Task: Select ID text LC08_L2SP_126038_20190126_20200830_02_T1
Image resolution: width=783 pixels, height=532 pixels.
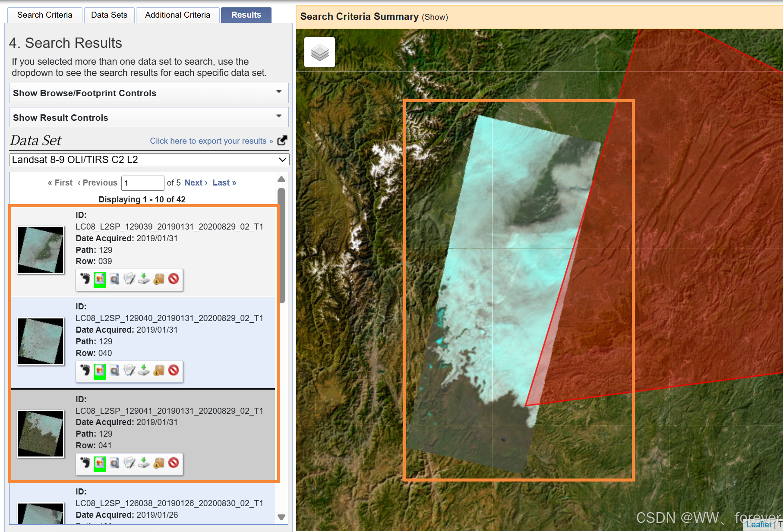Action: pos(169,504)
